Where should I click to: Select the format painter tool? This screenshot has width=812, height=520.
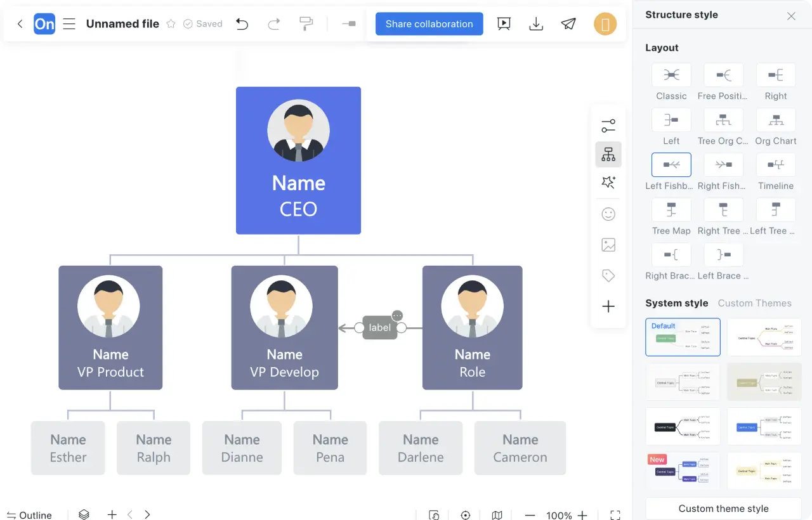pos(306,24)
